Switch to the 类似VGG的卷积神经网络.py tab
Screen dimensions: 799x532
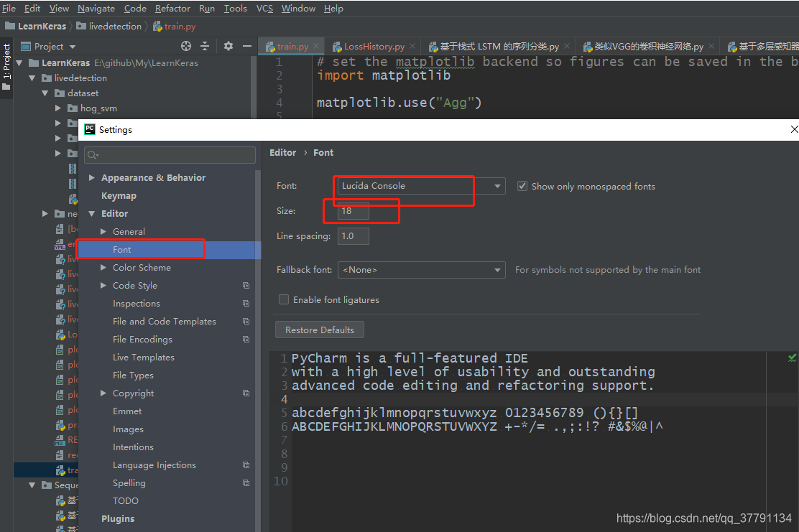click(x=649, y=47)
